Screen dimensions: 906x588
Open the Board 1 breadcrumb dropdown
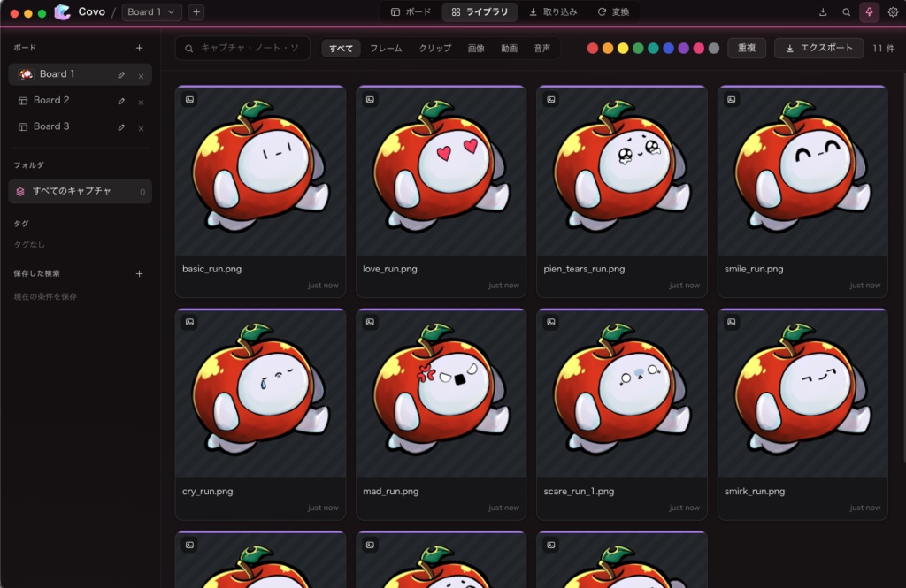coord(152,12)
